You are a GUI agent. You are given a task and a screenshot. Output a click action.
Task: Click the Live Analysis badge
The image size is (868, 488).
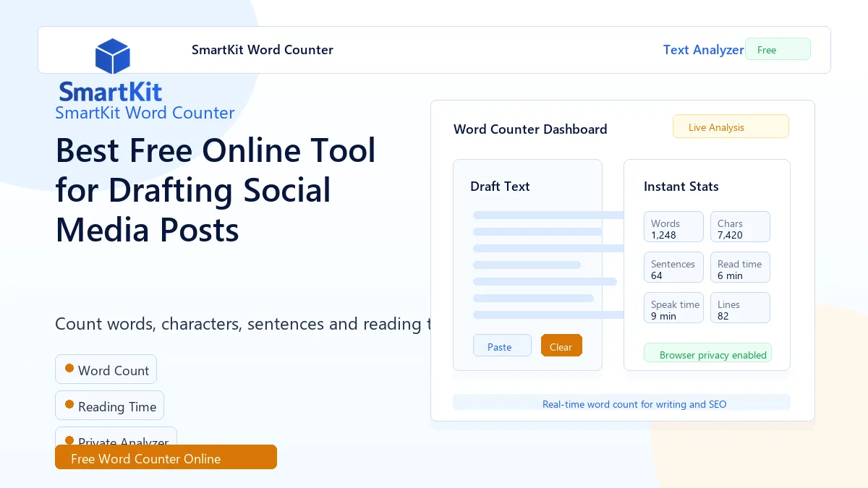[731, 127]
